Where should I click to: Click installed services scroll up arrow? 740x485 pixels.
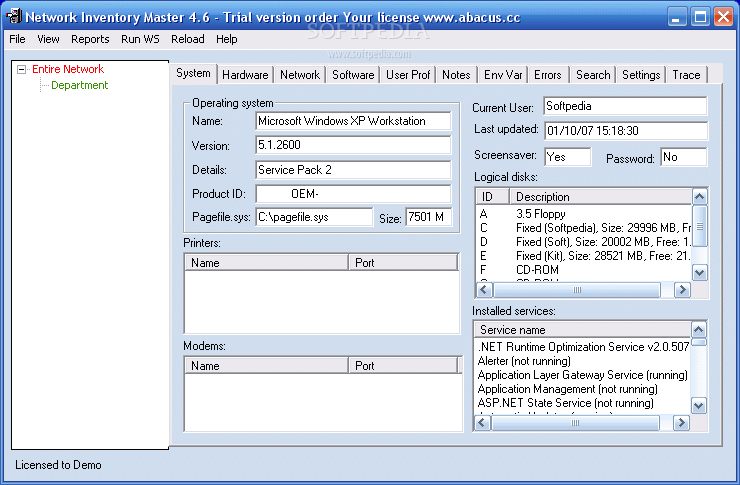coord(698,329)
